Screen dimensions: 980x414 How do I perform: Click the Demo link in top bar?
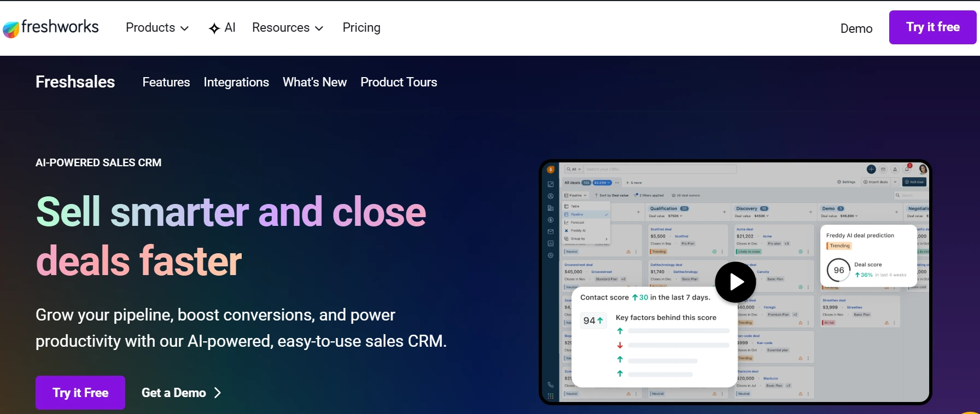(856, 28)
